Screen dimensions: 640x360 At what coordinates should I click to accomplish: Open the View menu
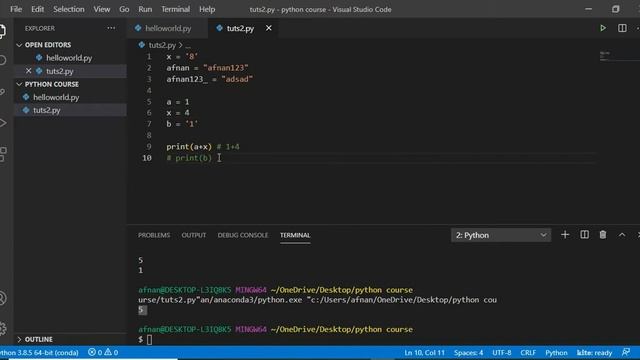point(102,9)
